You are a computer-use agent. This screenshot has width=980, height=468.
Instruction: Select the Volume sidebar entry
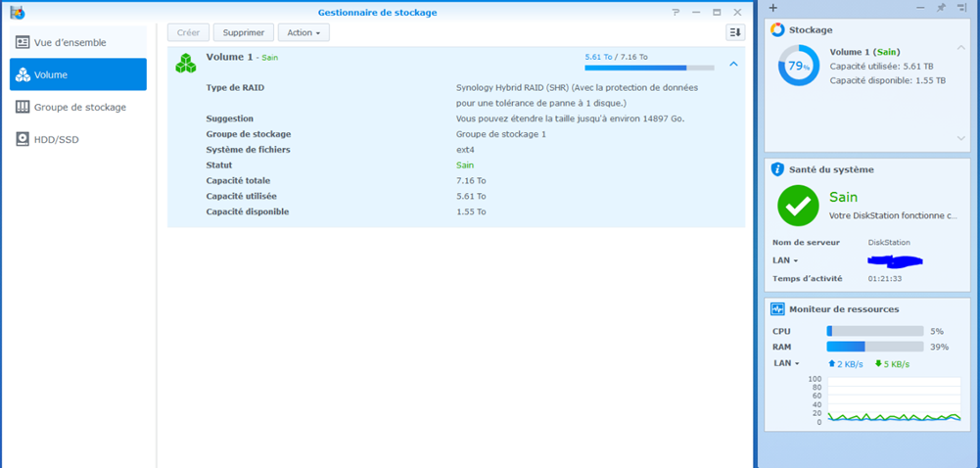78,75
